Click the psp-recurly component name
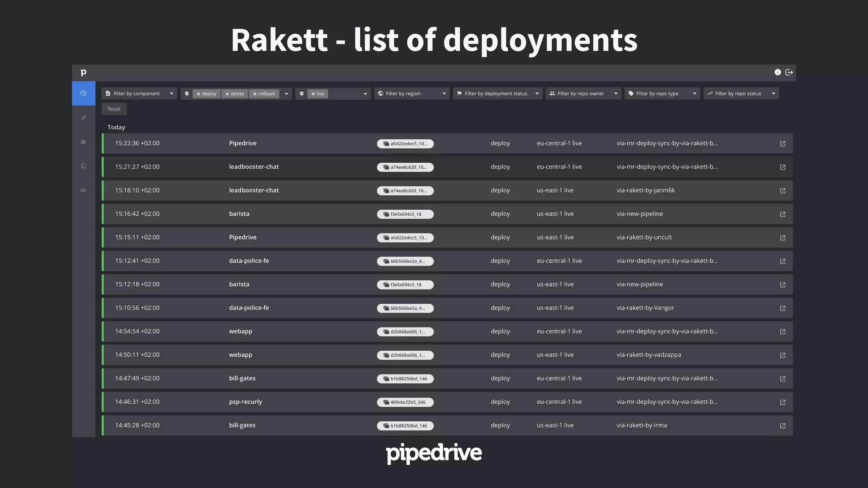This screenshot has width=868, height=488. [x=245, y=402]
